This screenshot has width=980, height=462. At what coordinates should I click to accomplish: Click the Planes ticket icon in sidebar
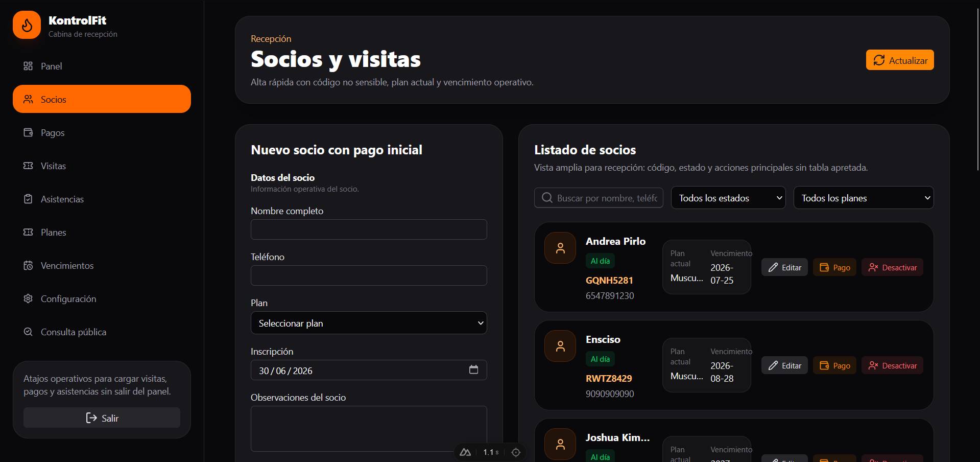point(28,232)
